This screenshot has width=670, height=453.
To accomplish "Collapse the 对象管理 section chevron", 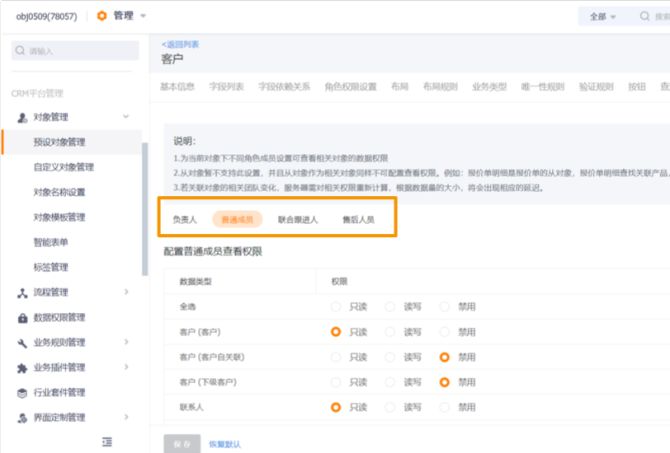I will pyautogui.click(x=126, y=117).
